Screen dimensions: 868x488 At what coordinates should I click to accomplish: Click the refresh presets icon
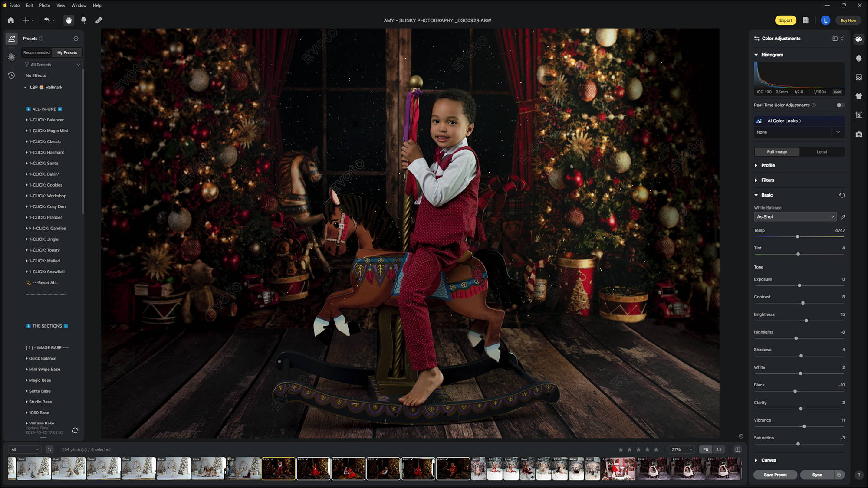[75, 430]
